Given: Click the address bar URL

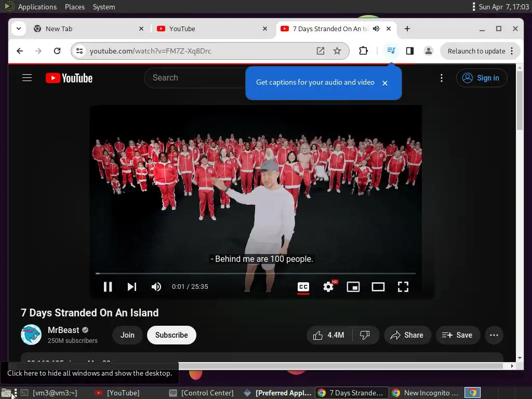Looking at the screenshot, I should tap(150, 51).
